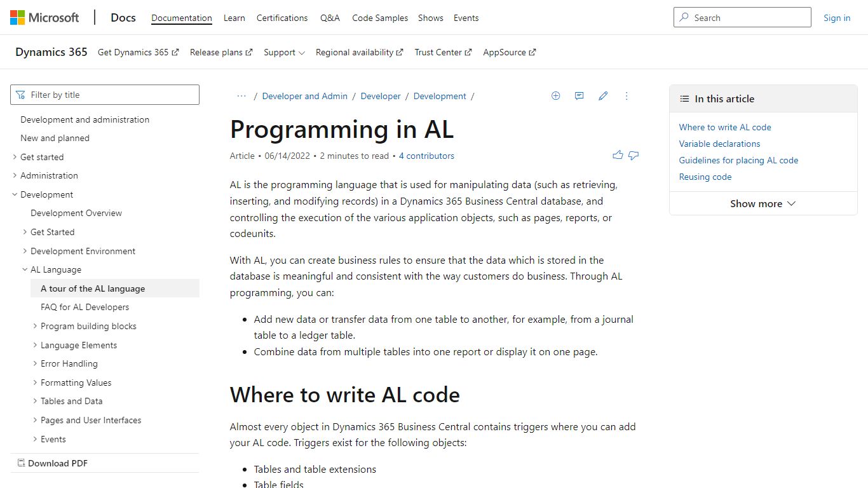The image size is (868, 488).
Task: Expand Get Started under Development
Action: tap(25, 232)
